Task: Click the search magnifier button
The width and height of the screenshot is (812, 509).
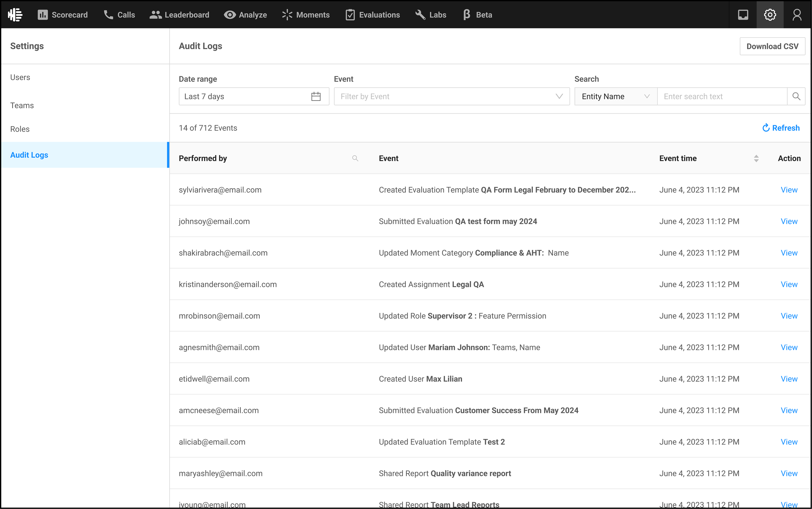Action: point(796,97)
